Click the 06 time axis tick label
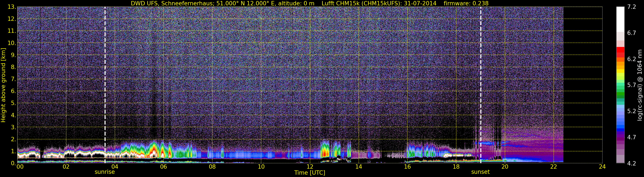The image size is (644, 177). pos(164,167)
